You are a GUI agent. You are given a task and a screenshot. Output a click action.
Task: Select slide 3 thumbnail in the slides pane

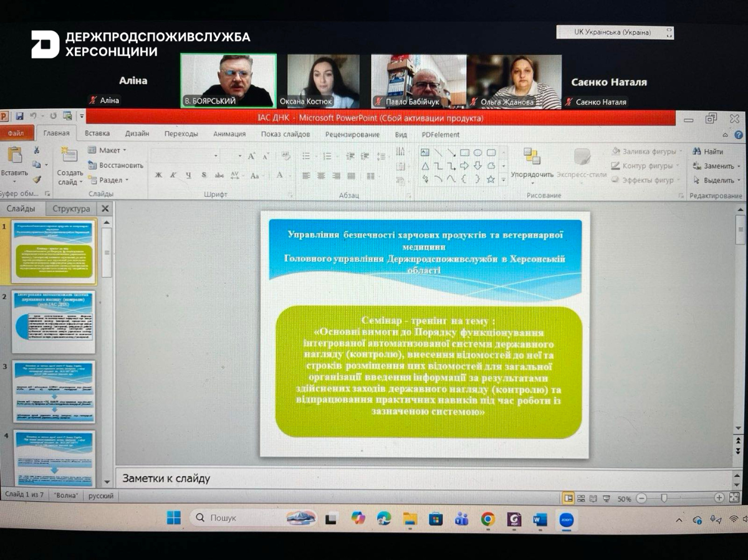point(54,391)
